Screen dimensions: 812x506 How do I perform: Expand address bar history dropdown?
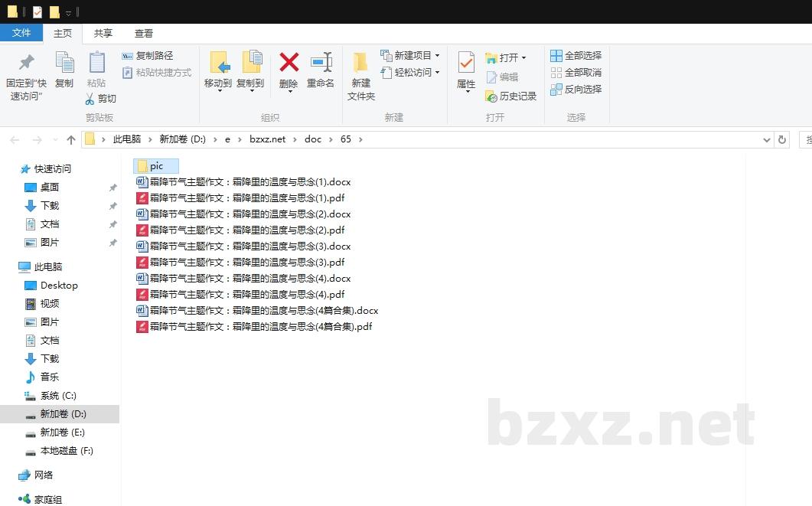tap(767, 139)
